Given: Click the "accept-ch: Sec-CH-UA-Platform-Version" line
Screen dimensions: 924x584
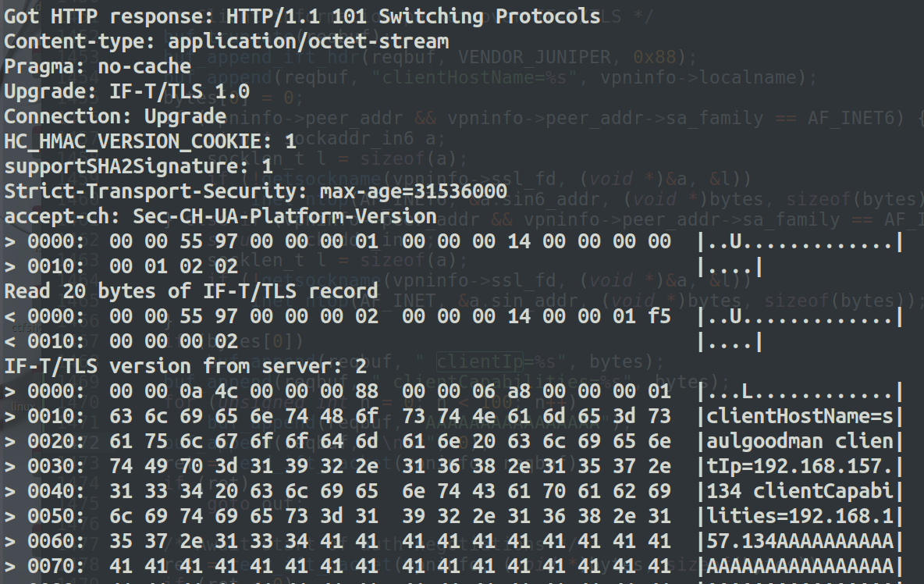Looking at the screenshot, I should (x=220, y=216).
